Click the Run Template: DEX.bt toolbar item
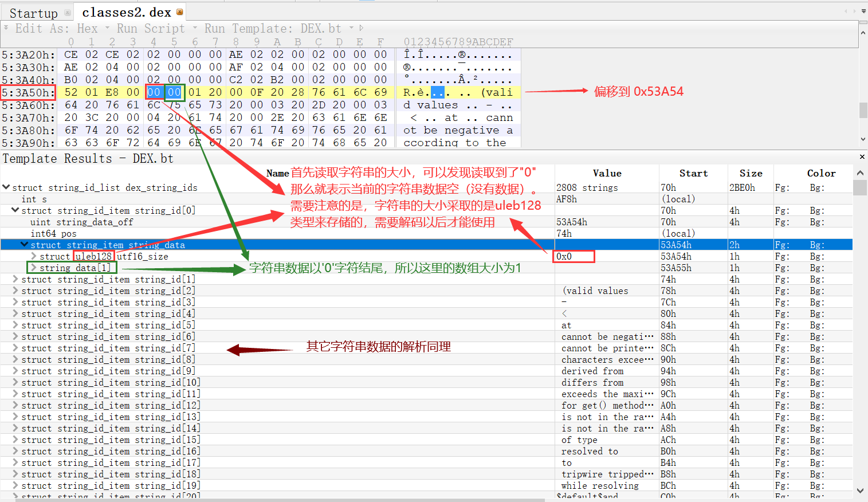This screenshot has height=502, width=868. pyautogui.click(x=273, y=28)
